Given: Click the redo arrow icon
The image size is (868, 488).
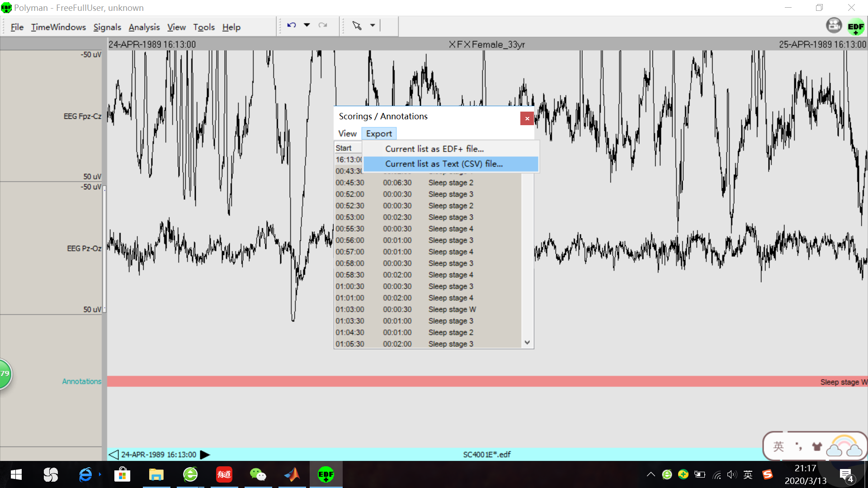Looking at the screenshot, I should (322, 25).
